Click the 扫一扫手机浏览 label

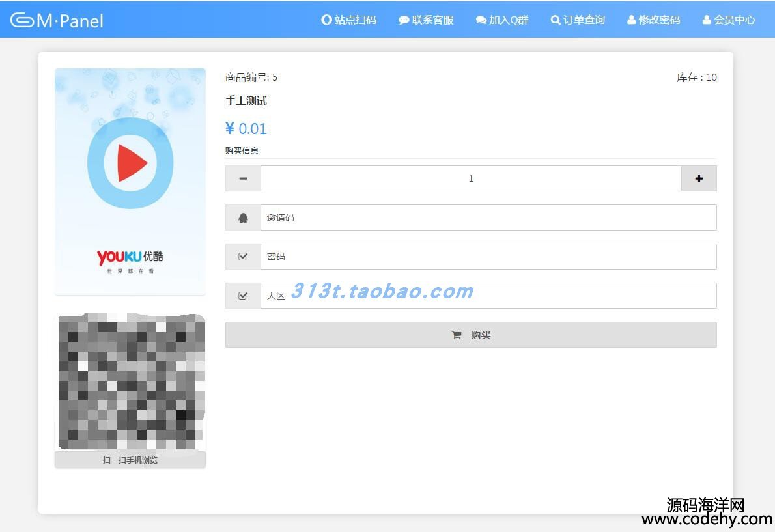pos(130,460)
